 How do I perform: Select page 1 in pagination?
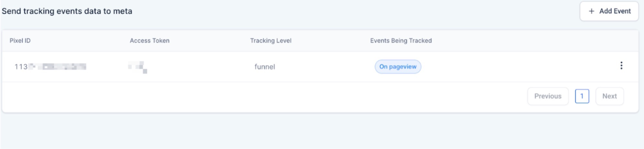coord(582,96)
